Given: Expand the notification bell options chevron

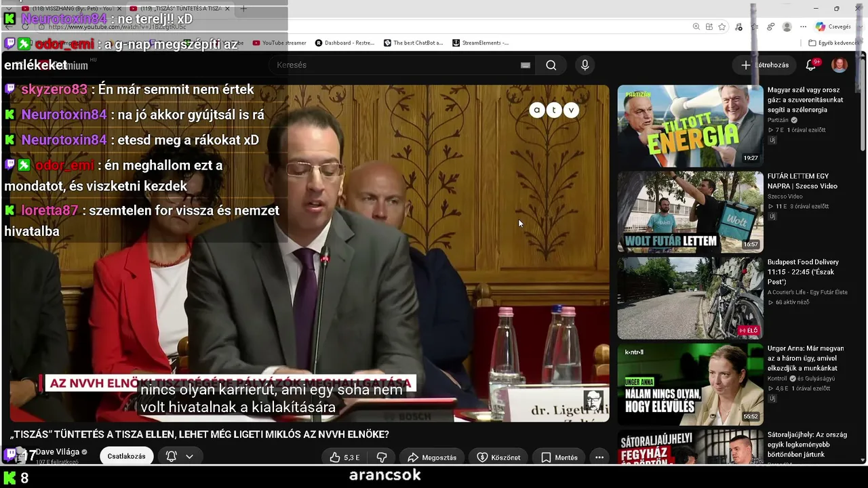Looking at the screenshot, I should [189, 457].
